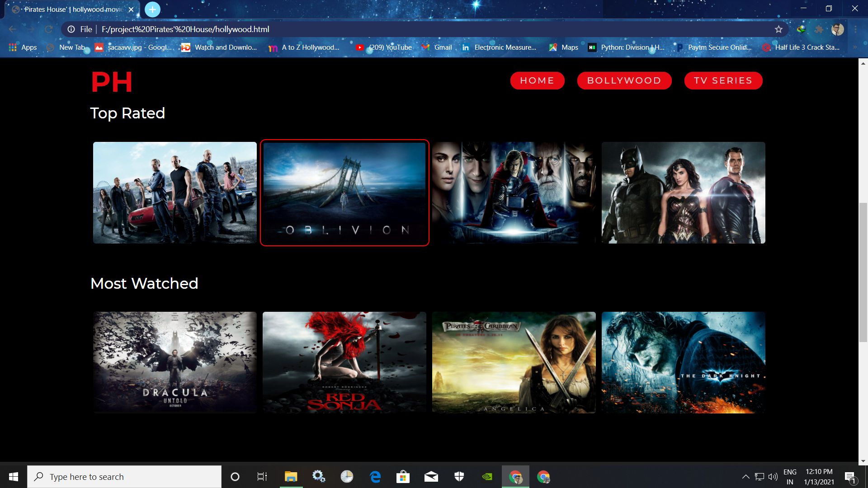Select the BOLLYWOOD navigation menu
This screenshot has height=488, width=868.
pos(624,80)
